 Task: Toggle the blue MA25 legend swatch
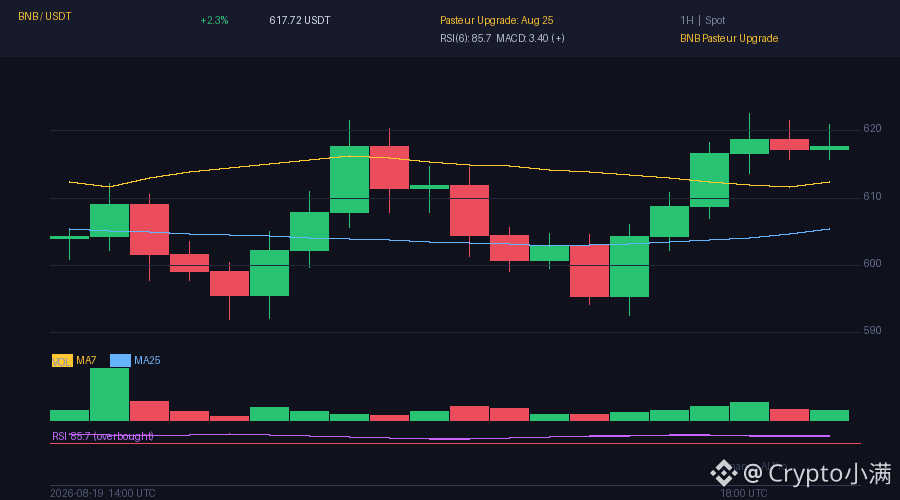click(x=120, y=361)
